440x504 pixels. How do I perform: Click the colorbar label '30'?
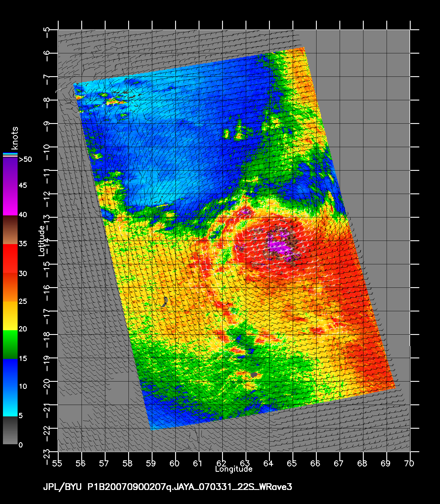click(x=23, y=273)
